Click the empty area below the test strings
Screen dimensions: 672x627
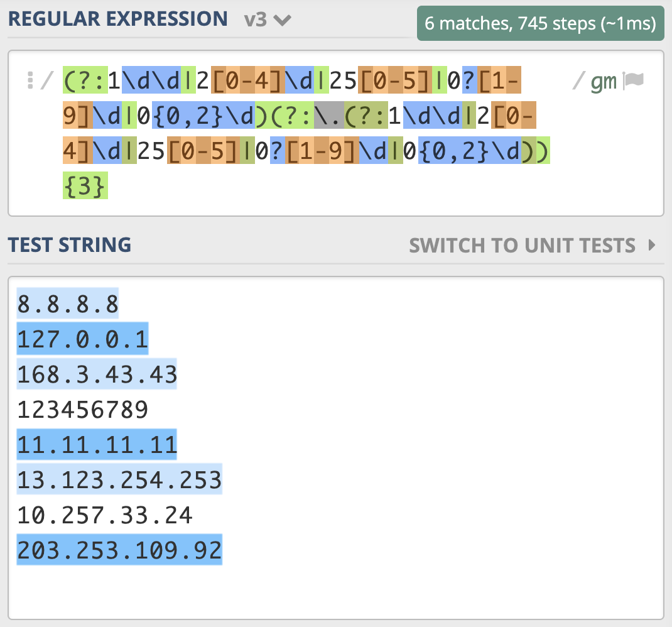click(x=335, y=591)
